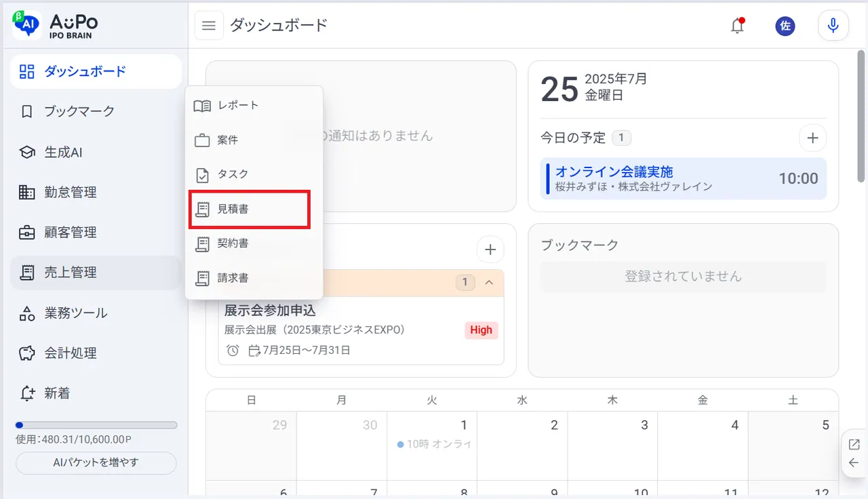Click the 使用:480.31/10,600.00P usage text
This screenshot has width=868, height=499.
tap(73, 439)
